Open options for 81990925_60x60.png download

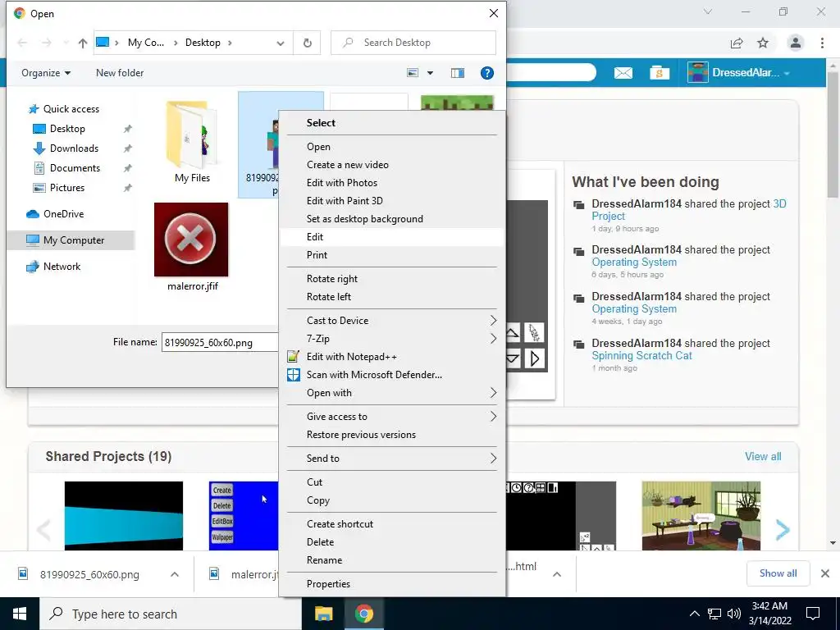tap(175, 574)
